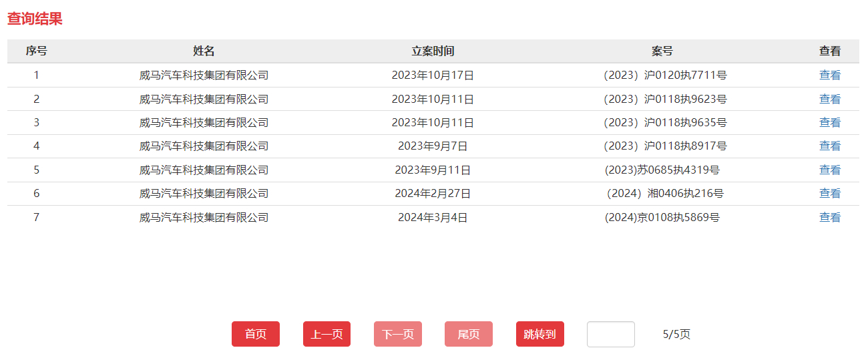868x356 pixels.
Task: Click the 序号 column header
Action: [36, 51]
